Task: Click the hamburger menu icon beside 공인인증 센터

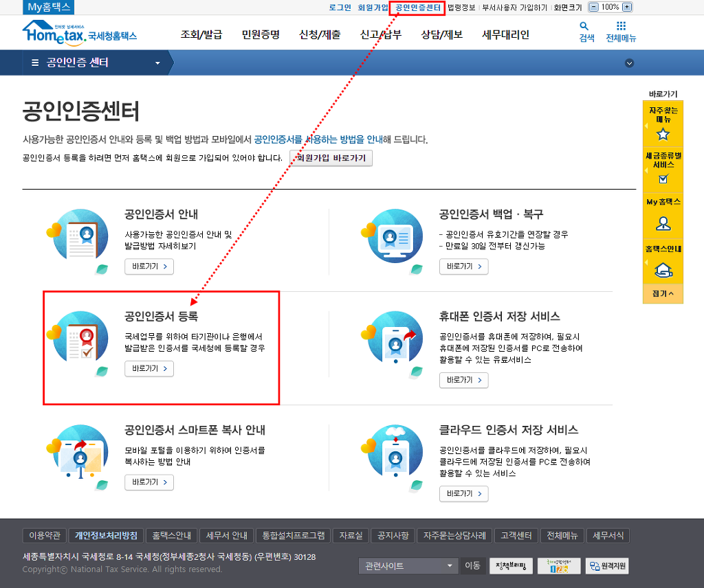Action: tap(35, 63)
